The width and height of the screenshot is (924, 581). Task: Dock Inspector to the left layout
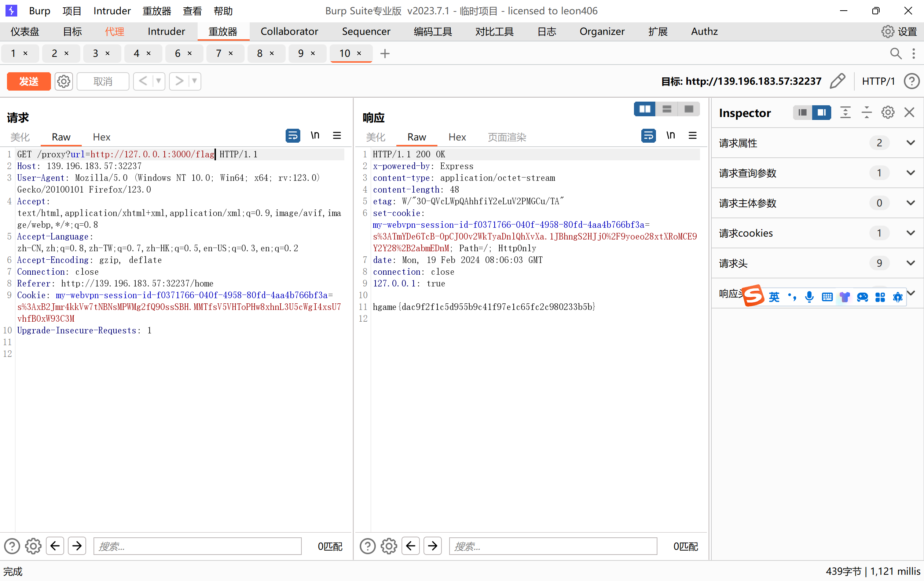(x=802, y=113)
